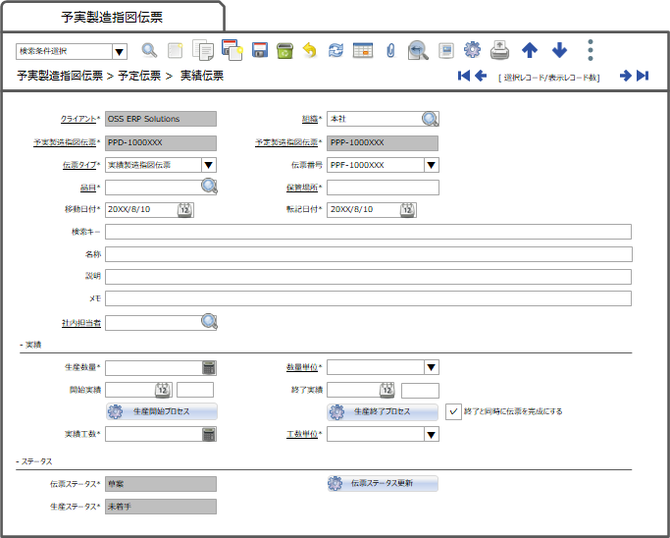670x538 pixels.
Task: Jump to the first record
Action: (464, 76)
